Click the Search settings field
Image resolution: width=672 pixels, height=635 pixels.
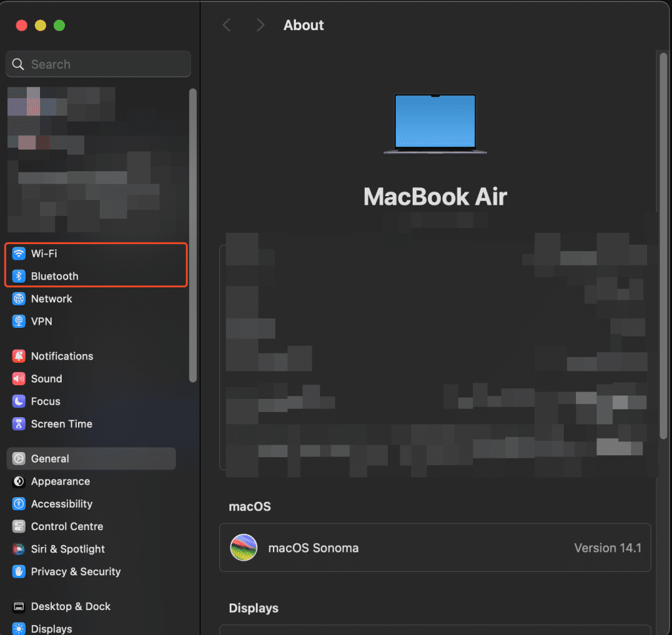coord(98,64)
